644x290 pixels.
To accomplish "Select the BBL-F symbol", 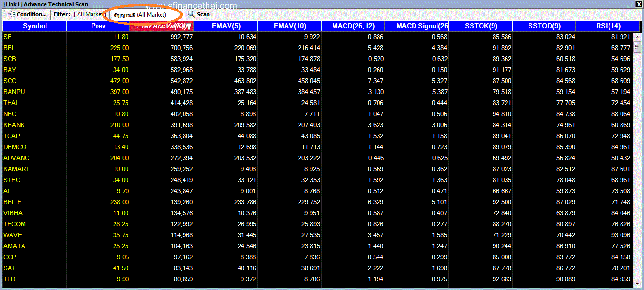I will pos(12,202).
